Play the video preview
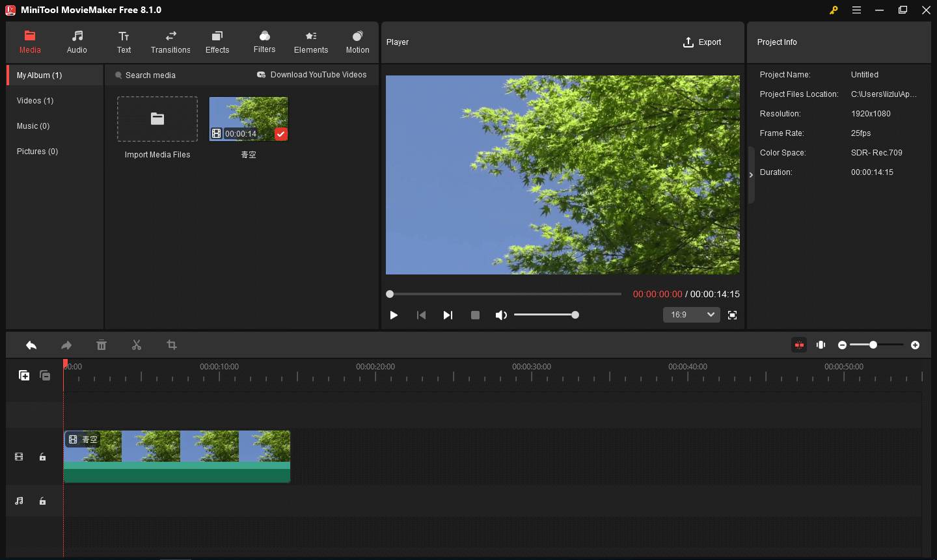 click(394, 315)
